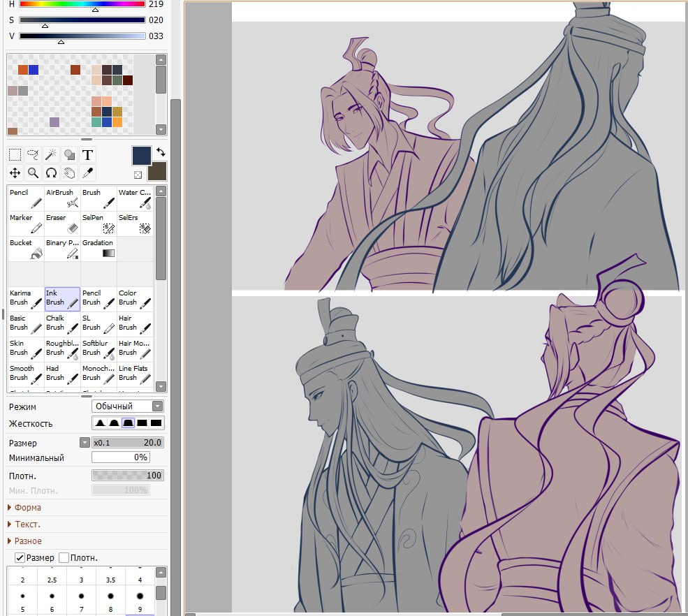Expand the Форма section
This screenshot has height=616, width=688.
point(27,508)
